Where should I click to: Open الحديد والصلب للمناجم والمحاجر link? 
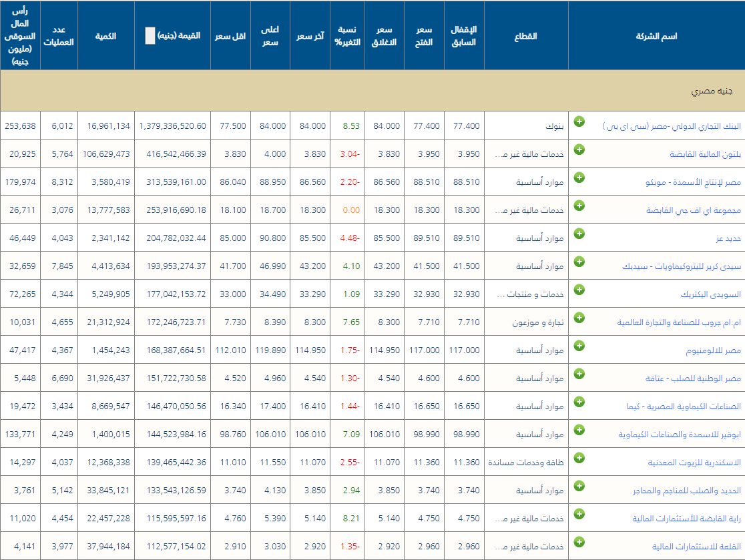[687, 491]
